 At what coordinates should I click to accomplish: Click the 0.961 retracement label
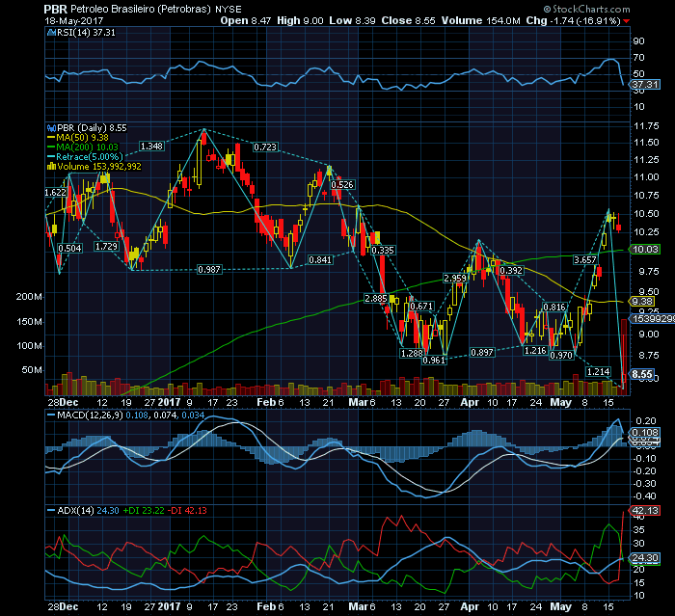point(434,360)
